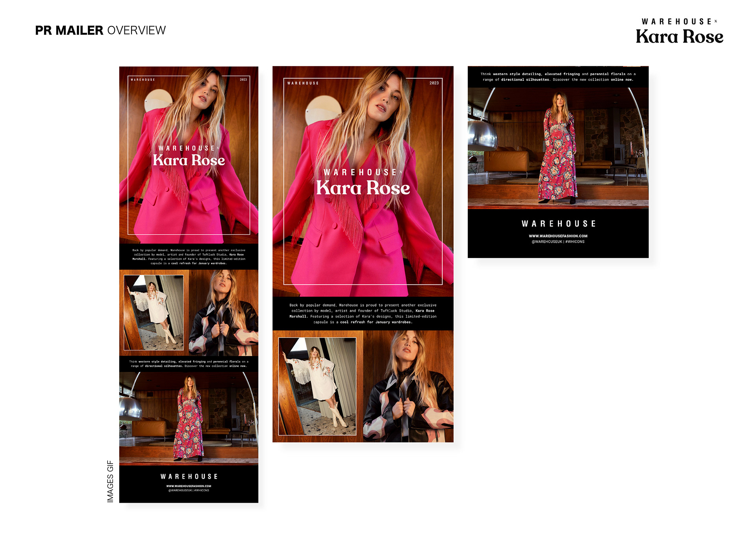756x535 pixels.
Task: Click '2023' on the left mailer header
Action: pos(243,80)
